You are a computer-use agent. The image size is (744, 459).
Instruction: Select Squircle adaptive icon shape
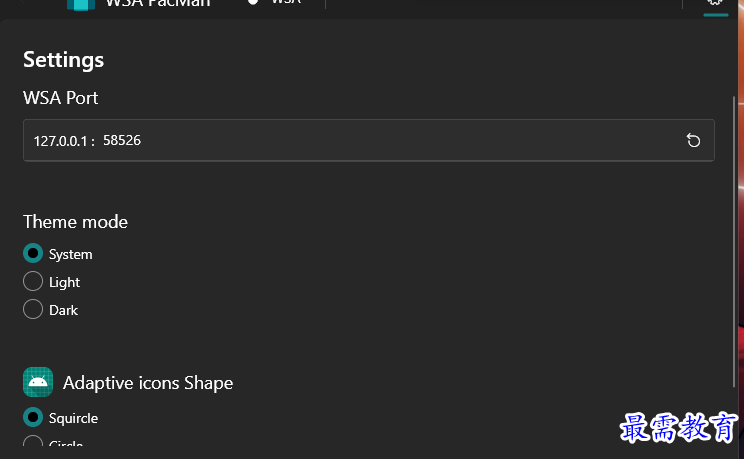coord(61,418)
